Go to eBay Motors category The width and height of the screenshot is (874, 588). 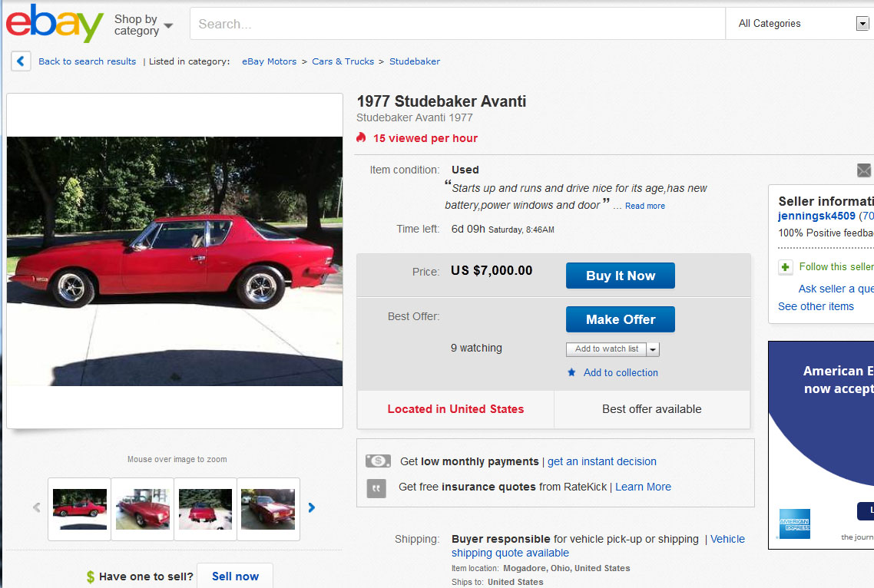pyautogui.click(x=269, y=61)
